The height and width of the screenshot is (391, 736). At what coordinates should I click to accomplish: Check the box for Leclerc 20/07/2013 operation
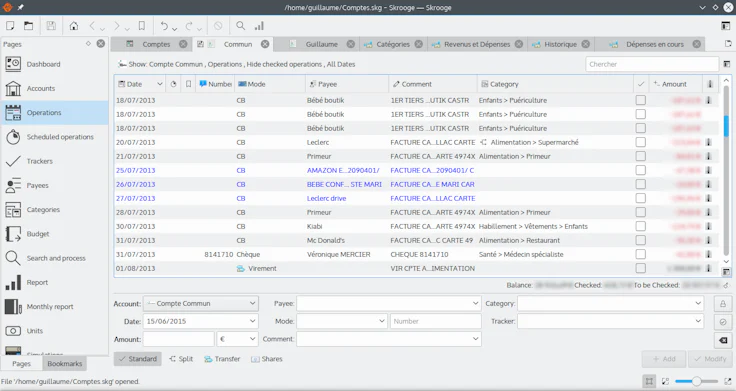click(x=640, y=142)
